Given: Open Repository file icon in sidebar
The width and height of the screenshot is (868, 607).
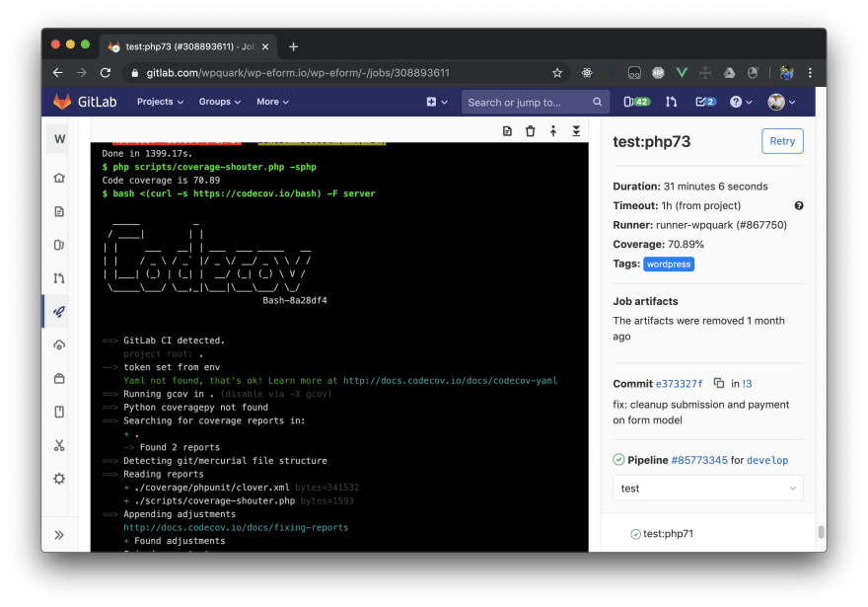Looking at the screenshot, I should 59,211.
